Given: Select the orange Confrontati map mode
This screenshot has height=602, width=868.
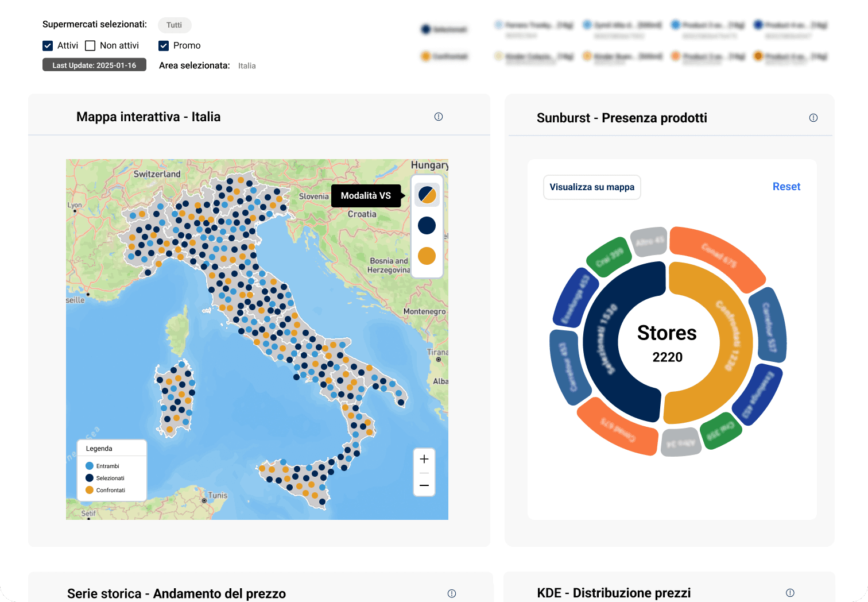Looking at the screenshot, I should [427, 256].
